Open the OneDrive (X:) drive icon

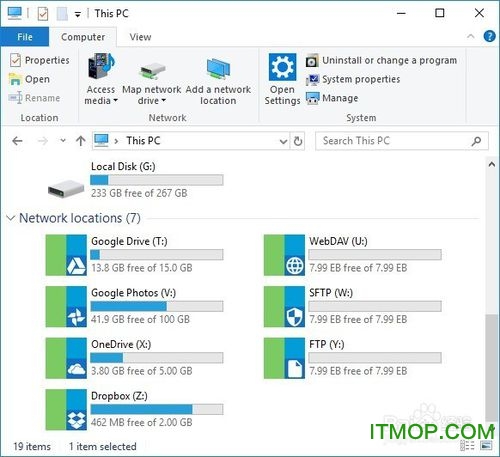pyautogui.click(x=66, y=358)
